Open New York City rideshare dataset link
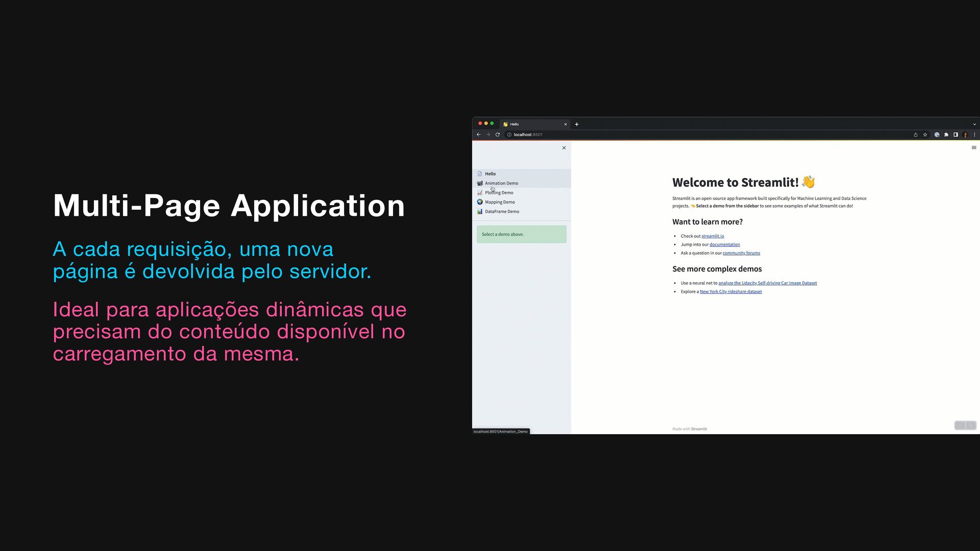The width and height of the screenshot is (980, 551). [731, 292]
